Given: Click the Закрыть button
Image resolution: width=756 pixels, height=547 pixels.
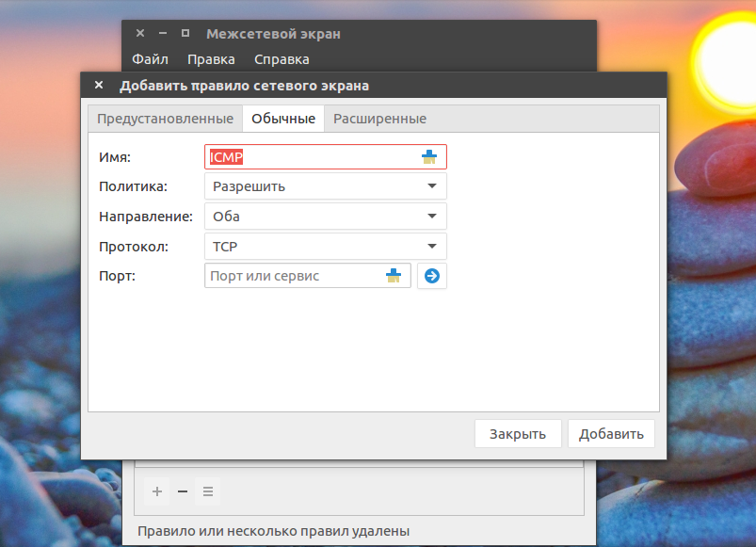Looking at the screenshot, I should (518, 434).
